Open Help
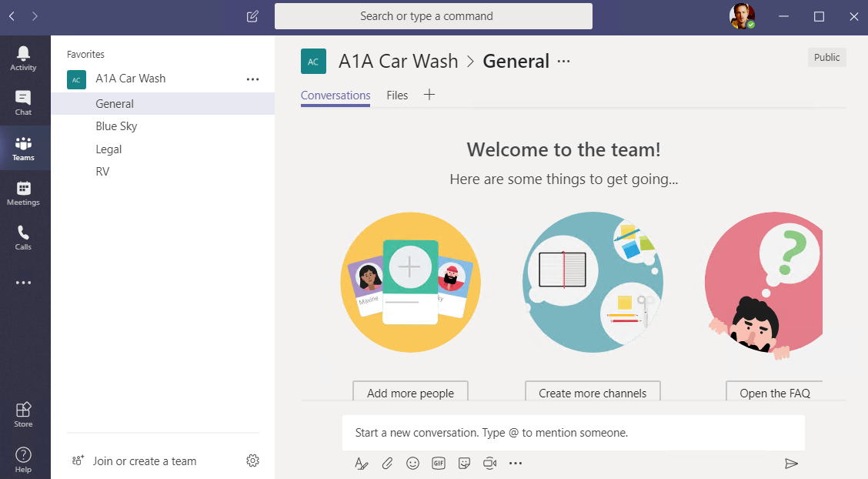This screenshot has height=479, width=868. point(23,461)
